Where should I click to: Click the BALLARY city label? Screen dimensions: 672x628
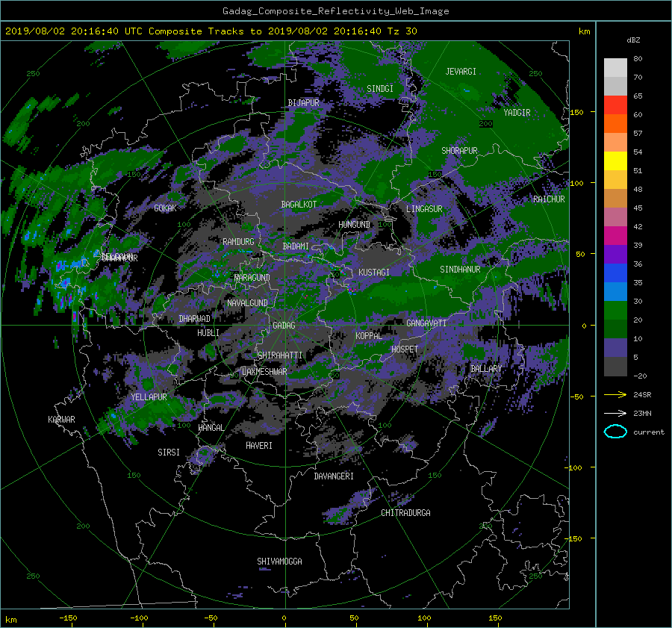coord(486,369)
